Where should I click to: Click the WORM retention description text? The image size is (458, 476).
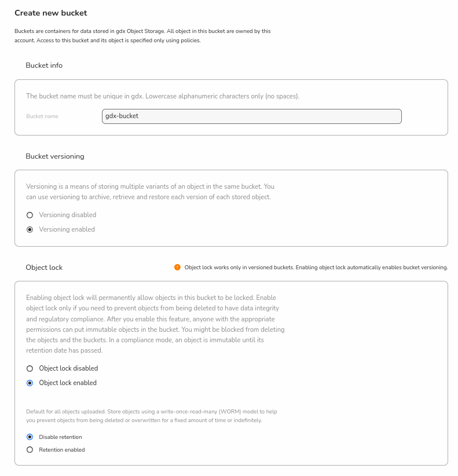pos(152,416)
